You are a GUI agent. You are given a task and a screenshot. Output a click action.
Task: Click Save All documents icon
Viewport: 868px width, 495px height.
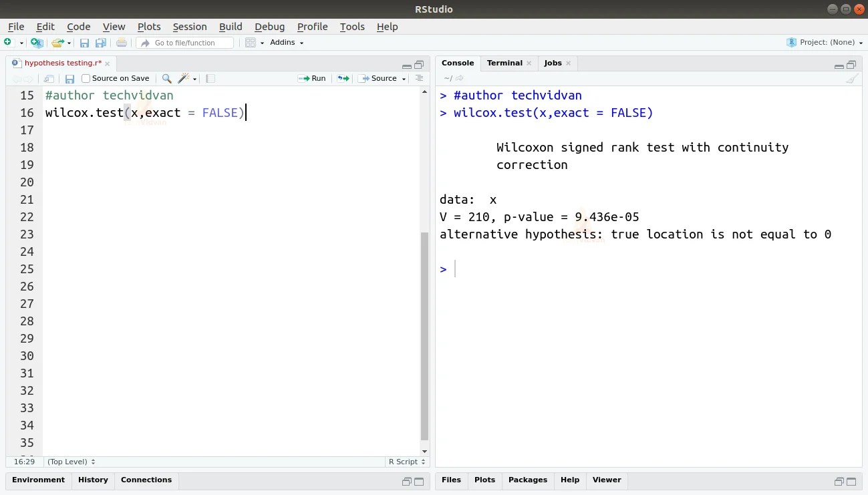coord(101,43)
